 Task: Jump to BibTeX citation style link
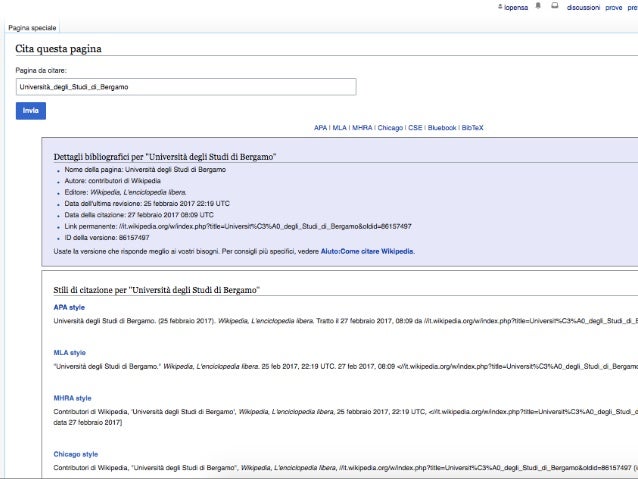pyautogui.click(x=472, y=128)
